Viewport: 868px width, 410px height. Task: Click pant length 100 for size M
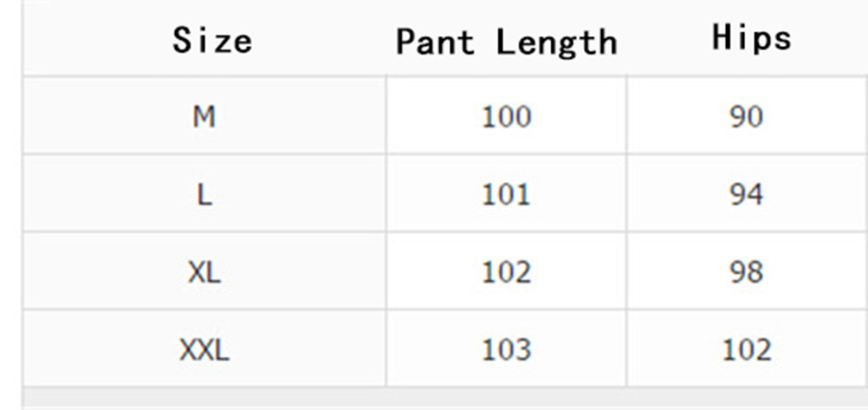506,116
